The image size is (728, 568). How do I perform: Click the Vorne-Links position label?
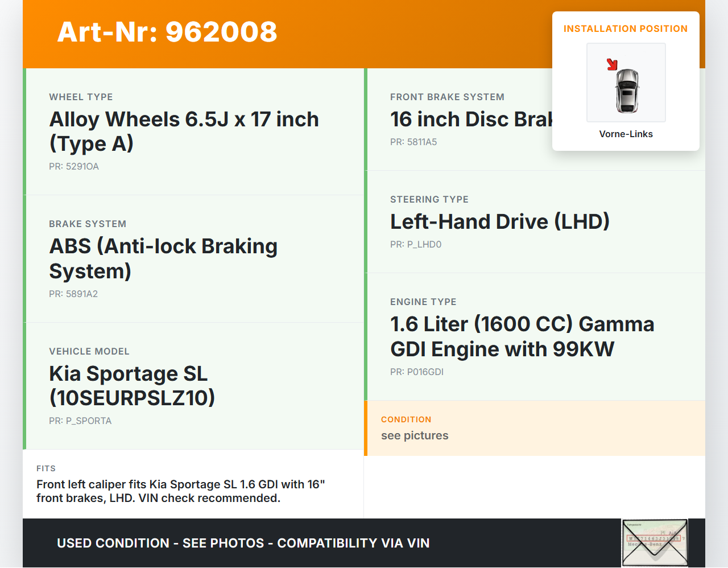click(626, 134)
